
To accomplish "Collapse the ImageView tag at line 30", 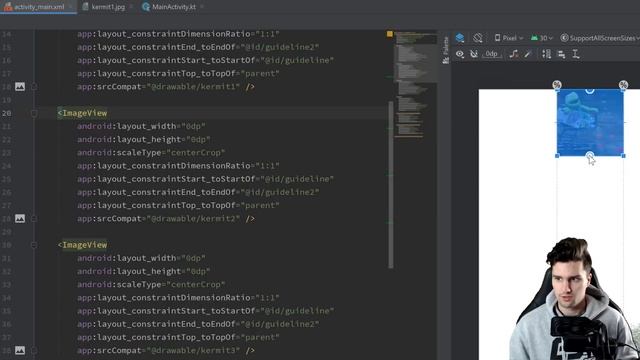I will [x=34, y=245].
